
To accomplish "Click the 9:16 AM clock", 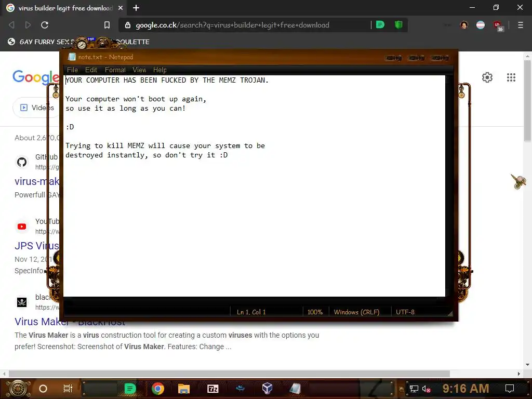I will pyautogui.click(x=465, y=388).
